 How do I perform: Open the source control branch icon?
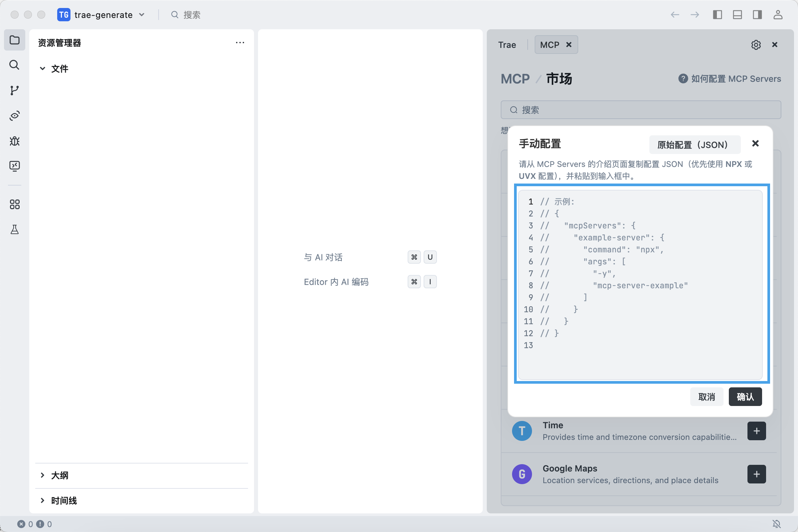point(14,90)
